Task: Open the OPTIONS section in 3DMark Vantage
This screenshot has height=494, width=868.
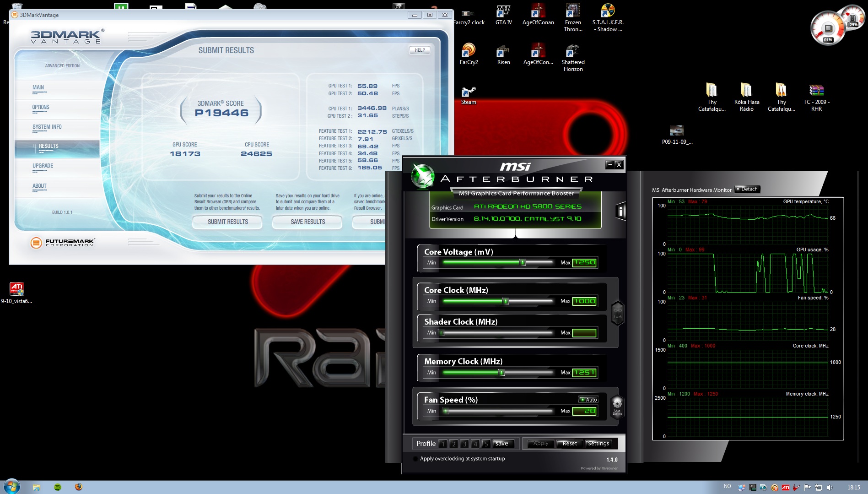Action: 41,108
